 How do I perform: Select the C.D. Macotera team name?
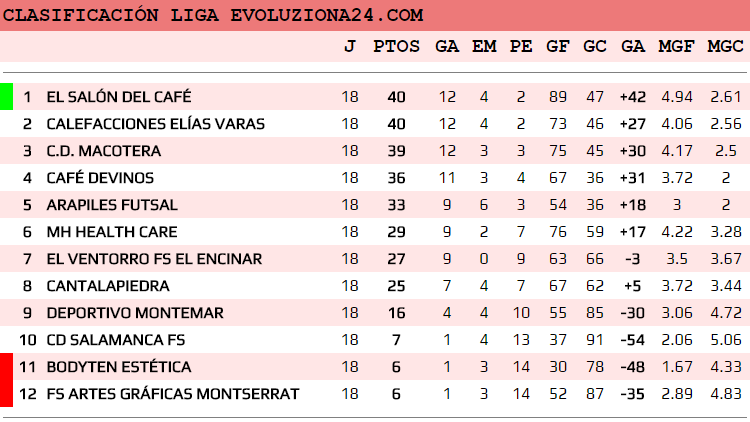103,151
